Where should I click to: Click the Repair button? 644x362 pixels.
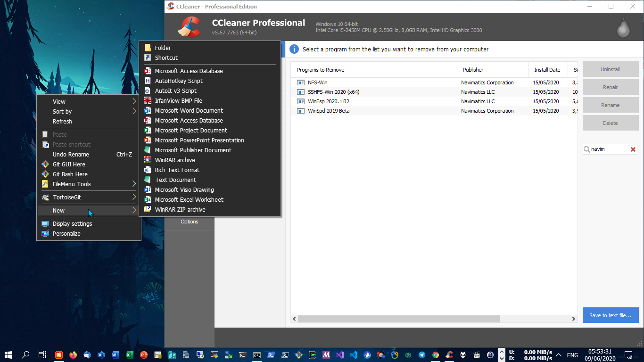point(611,87)
